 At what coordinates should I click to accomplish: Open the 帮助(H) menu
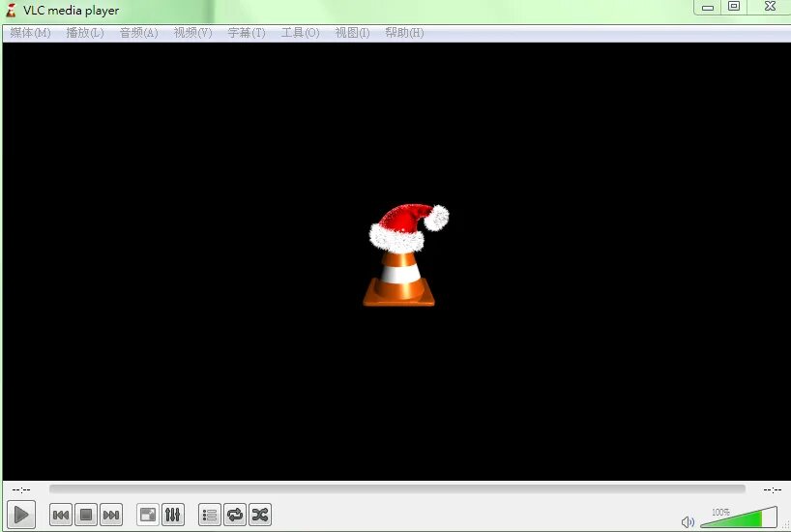pyautogui.click(x=404, y=33)
